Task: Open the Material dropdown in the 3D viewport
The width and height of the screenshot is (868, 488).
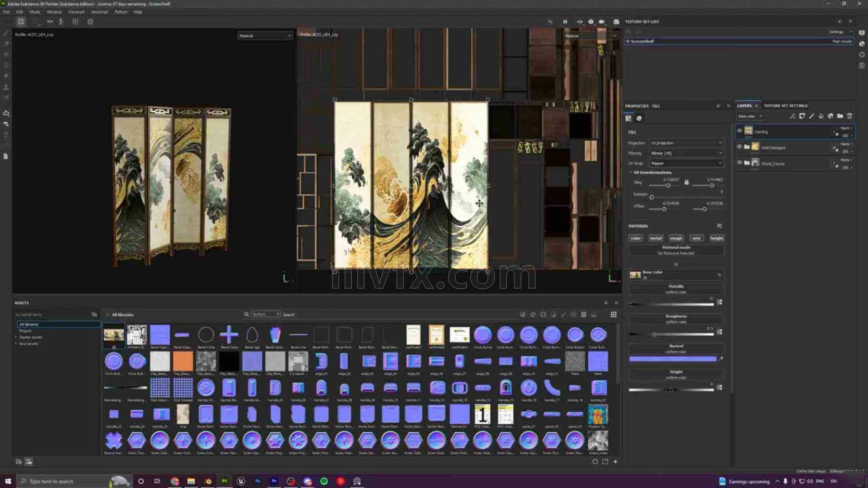Action: point(265,36)
